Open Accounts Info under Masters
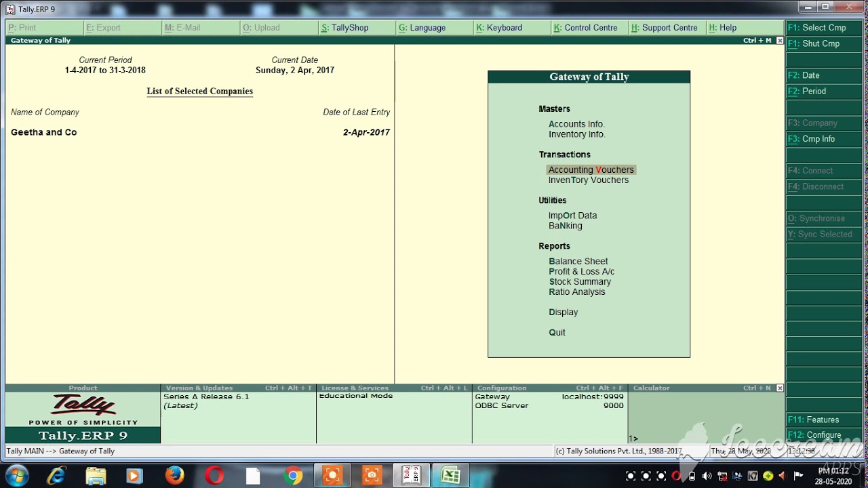Image resolution: width=868 pixels, height=488 pixels. pos(576,124)
